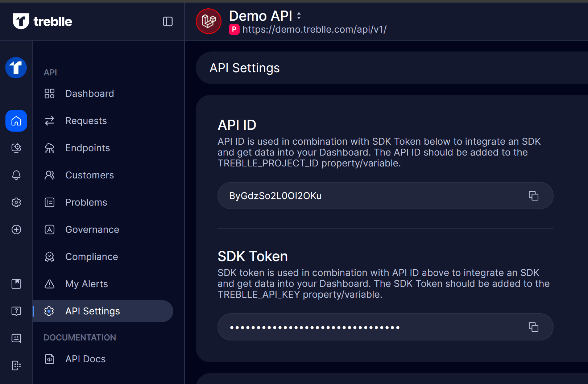This screenshot has height=384, width=588.
Task: Collapse the sidebar with the panel toggle
Action: point(167,21)
